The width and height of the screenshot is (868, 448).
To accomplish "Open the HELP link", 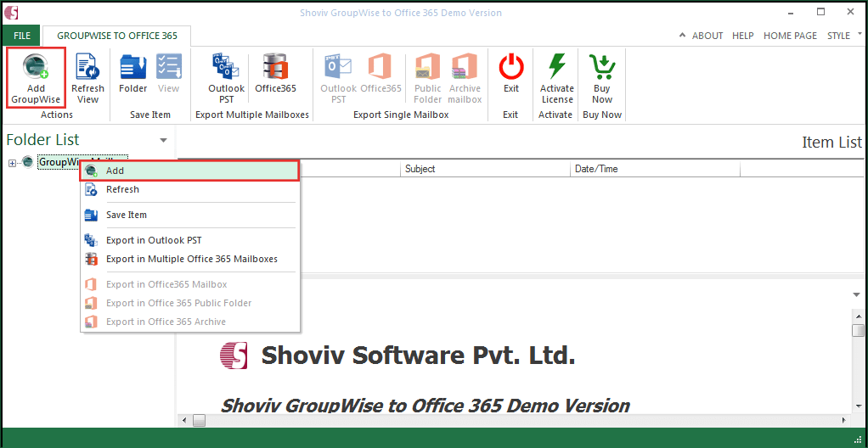I will pos(743,36).
